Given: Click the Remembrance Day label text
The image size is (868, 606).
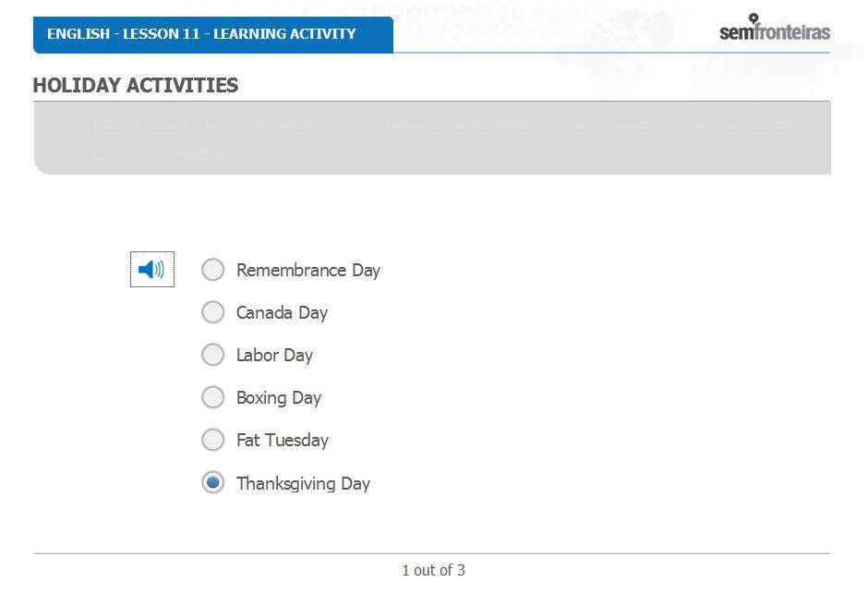Looking at the screenshot, I should pos(308,271).
